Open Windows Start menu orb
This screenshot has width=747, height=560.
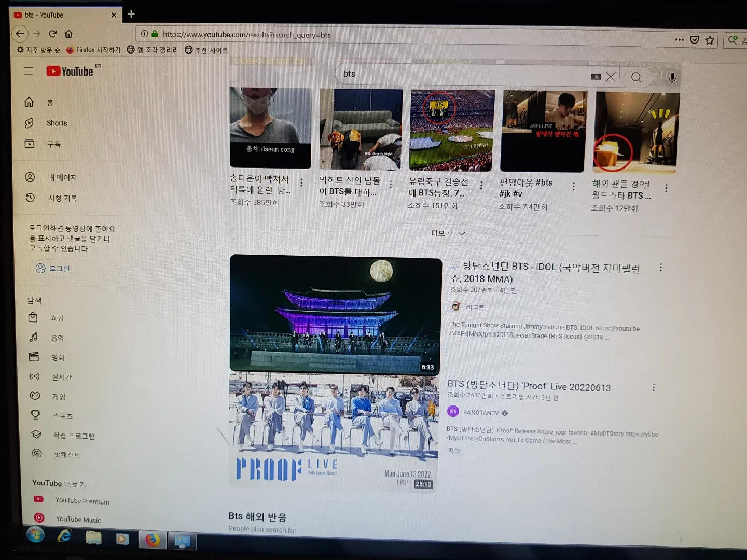(x=35, y=535)
